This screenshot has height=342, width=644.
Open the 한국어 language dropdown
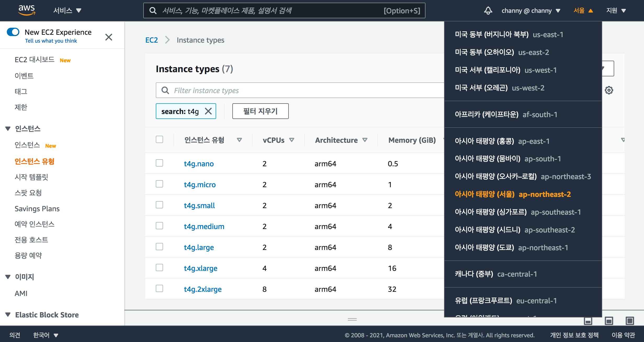click(45, 335)
